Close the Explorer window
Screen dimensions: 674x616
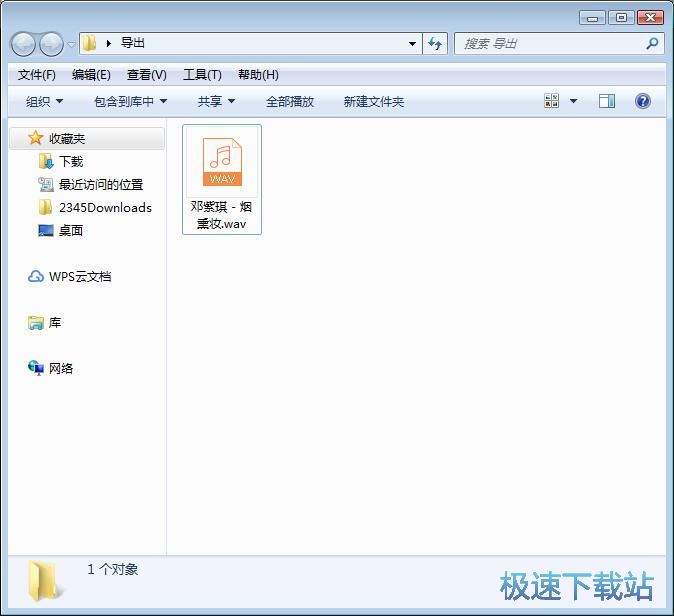click(x=650, y=18)
